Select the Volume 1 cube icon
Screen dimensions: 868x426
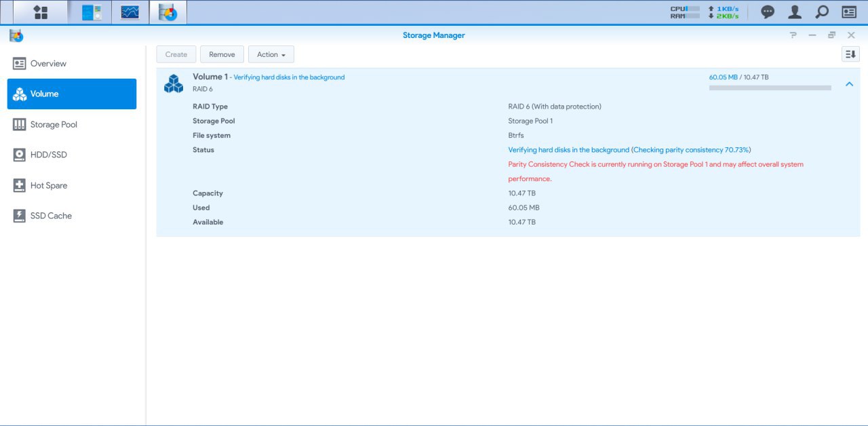(x=174, y=83)
